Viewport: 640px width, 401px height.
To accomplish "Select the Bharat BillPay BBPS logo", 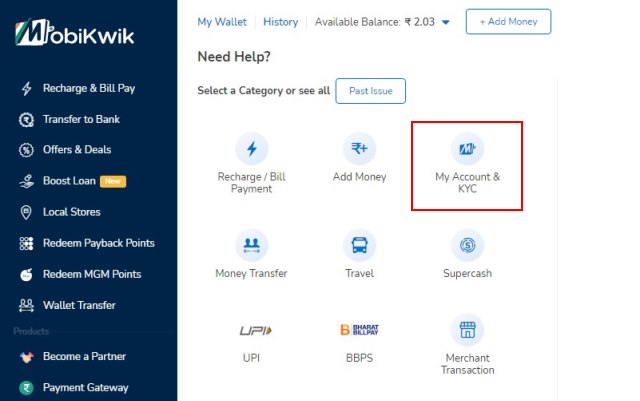I will (x=359, y=330).
